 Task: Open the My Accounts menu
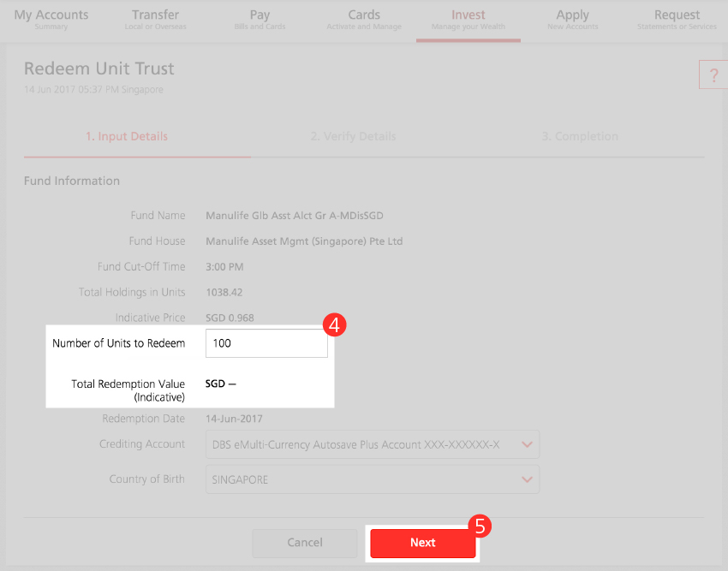51,20
